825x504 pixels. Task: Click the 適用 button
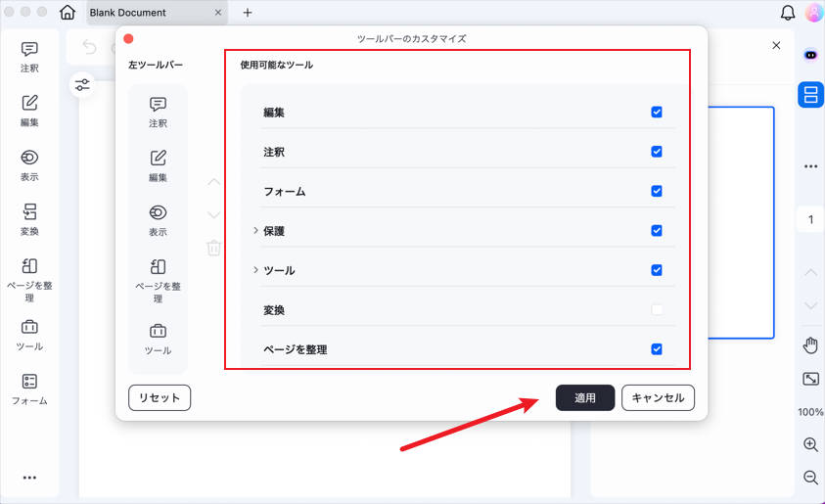tap(585, 397)
